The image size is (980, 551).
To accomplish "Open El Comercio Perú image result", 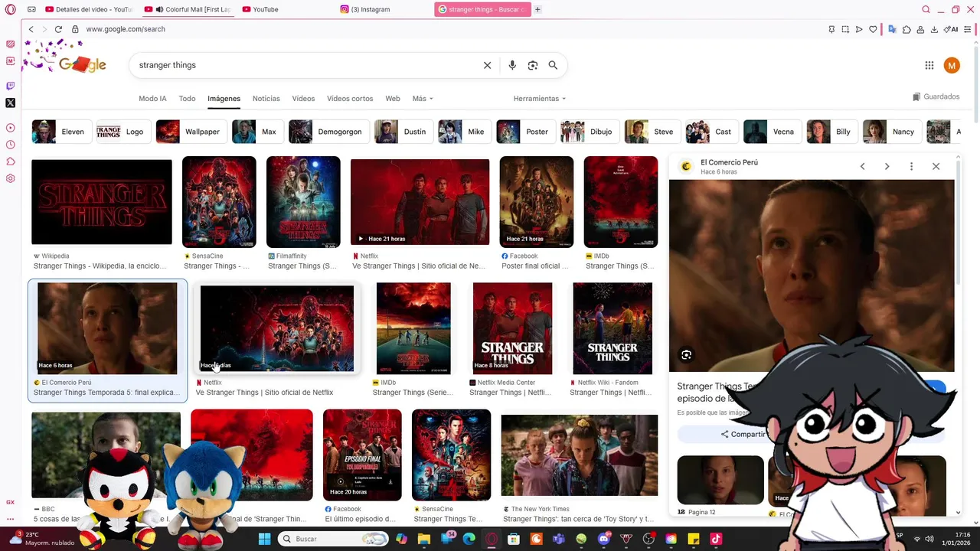I will point(107,328).
